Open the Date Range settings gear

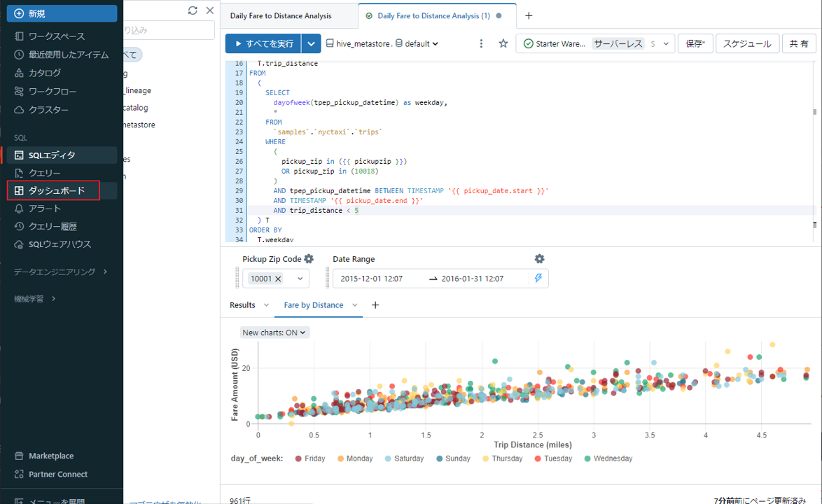(539, 259)
